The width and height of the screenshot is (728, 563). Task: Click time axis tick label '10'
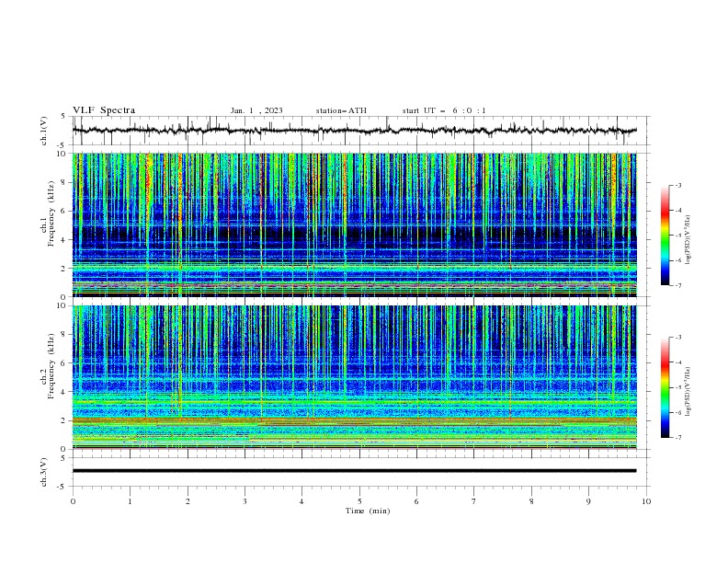pyautogui.click(x=646, y=501)
